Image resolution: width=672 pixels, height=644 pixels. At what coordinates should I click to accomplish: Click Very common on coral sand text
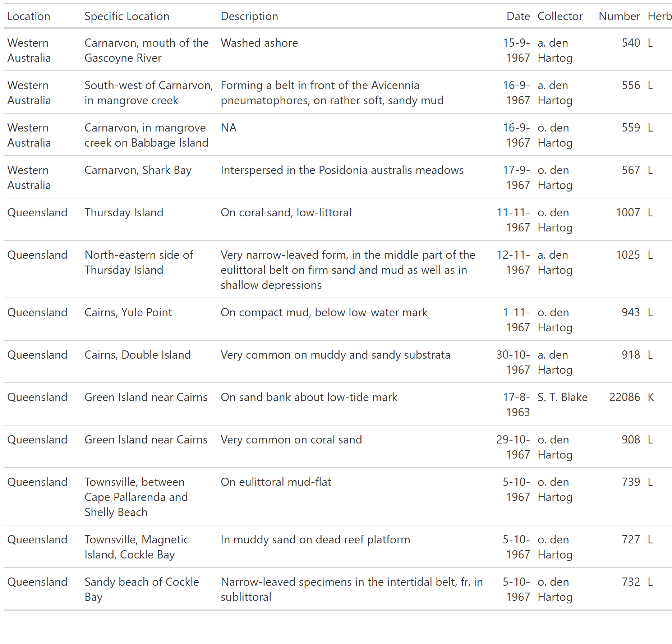[291, 440]
